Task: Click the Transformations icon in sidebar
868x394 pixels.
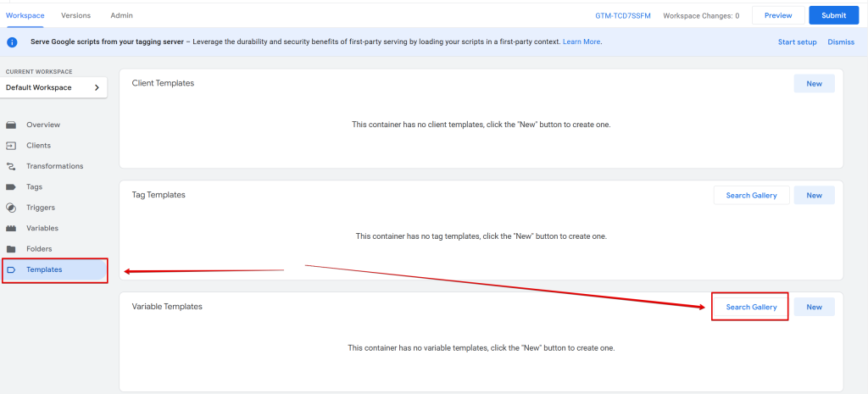Action: (x=11, y=166)
